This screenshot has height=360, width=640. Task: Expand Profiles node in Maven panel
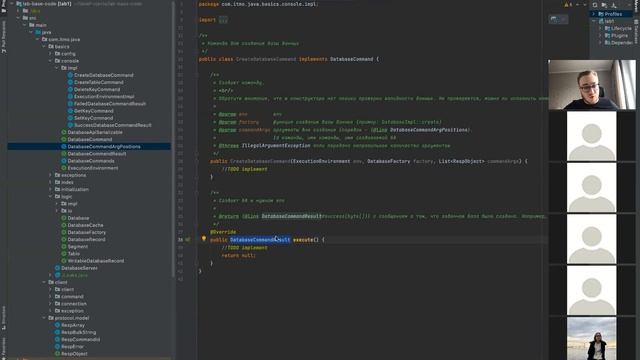point(594,14)
